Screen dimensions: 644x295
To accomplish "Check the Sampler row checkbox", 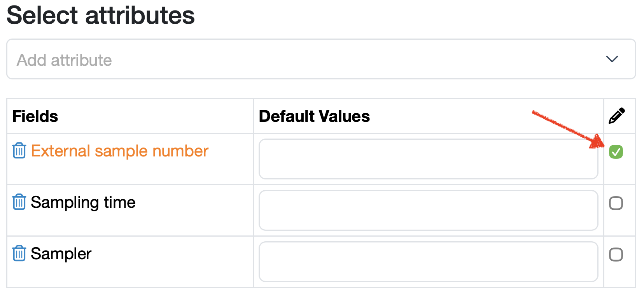I will pyautogui.click(x=616, y=255).
